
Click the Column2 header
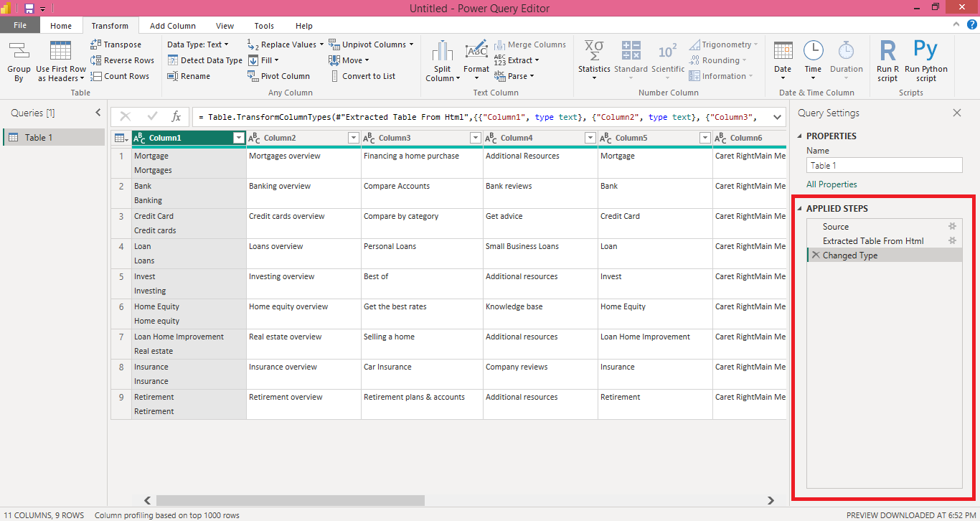(303, 138)
